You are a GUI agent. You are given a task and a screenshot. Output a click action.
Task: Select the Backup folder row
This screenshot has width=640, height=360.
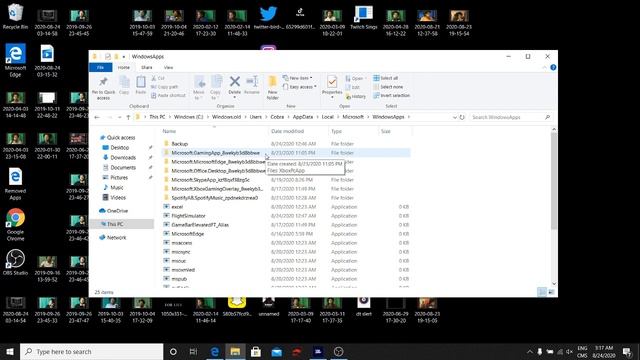(286, 144)
